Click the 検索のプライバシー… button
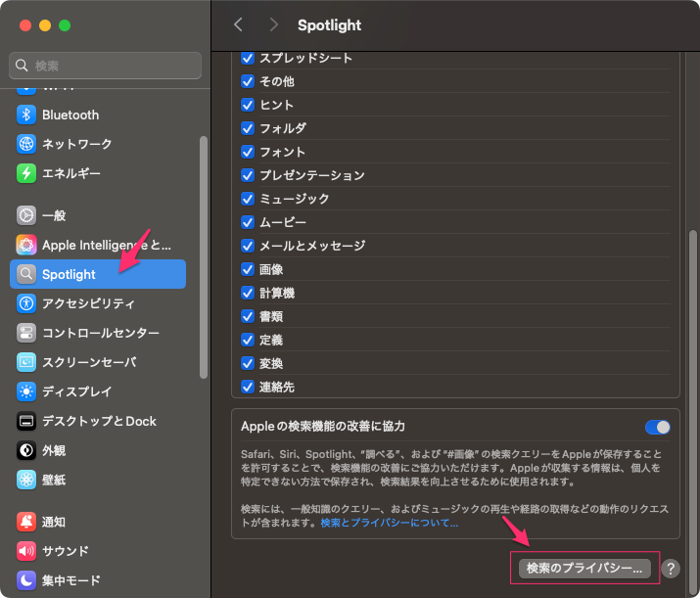700x598 pixels. coord(584,569)
